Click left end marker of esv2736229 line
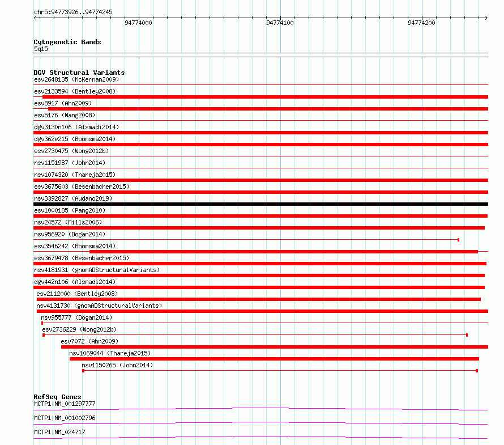504x445 pixels. 44,335
